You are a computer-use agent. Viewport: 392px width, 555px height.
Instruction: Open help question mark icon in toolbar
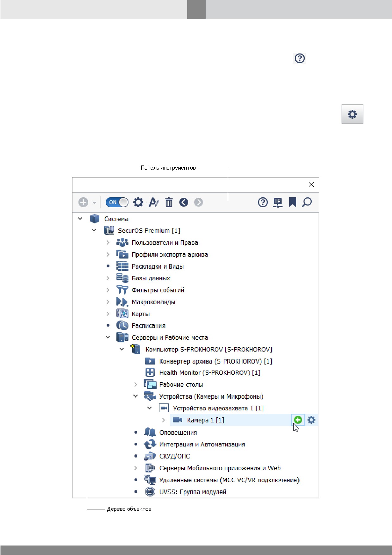click(x=263, y=202)
